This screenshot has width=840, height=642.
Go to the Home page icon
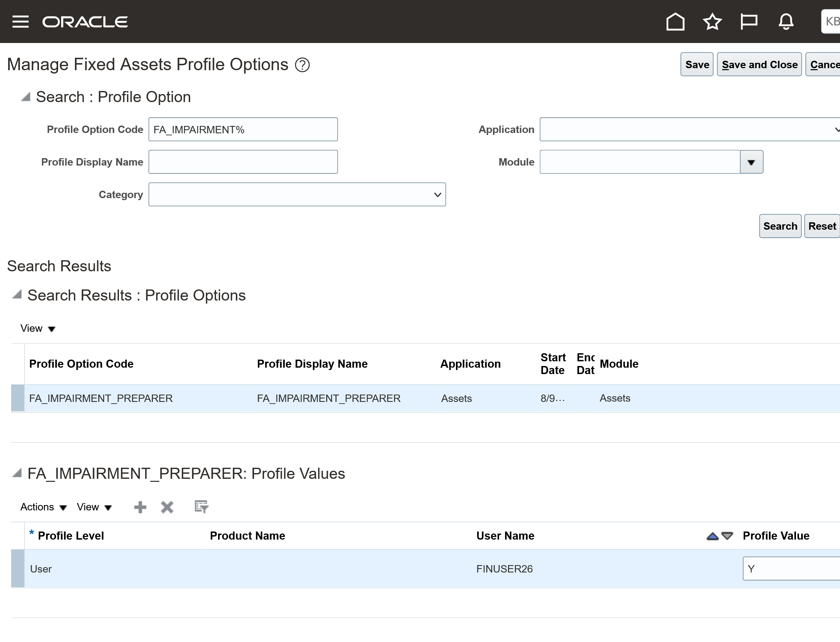tap(675, 21)
